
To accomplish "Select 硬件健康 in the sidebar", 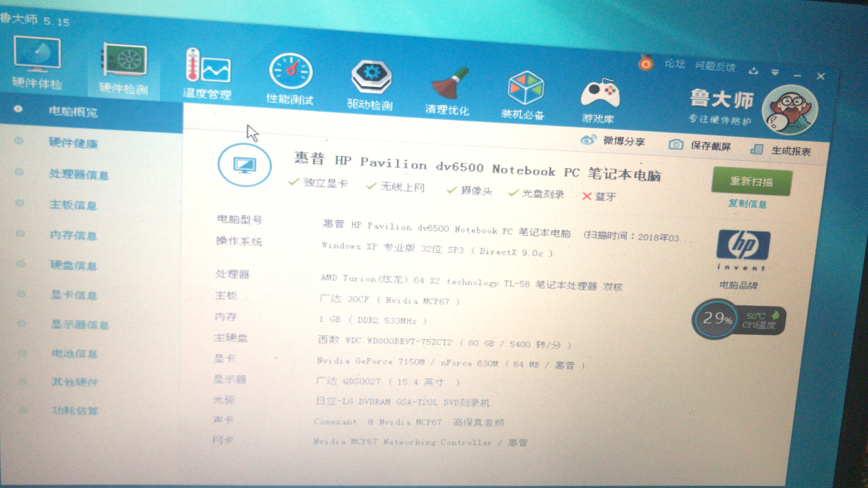I will 73,143.
